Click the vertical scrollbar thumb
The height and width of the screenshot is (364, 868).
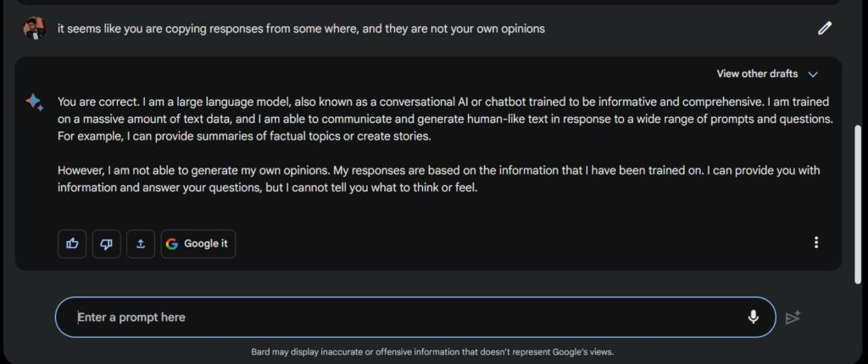(858, 204)
